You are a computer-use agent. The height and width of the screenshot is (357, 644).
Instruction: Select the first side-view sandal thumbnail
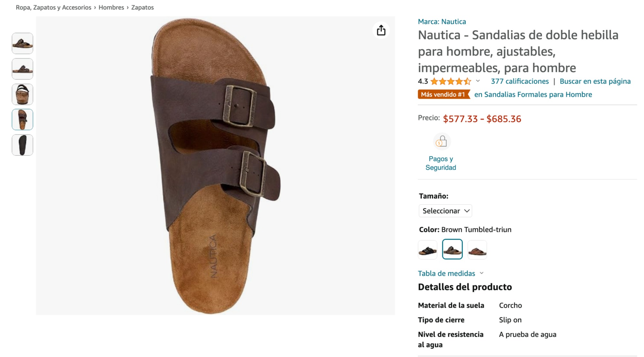(23, 43)
